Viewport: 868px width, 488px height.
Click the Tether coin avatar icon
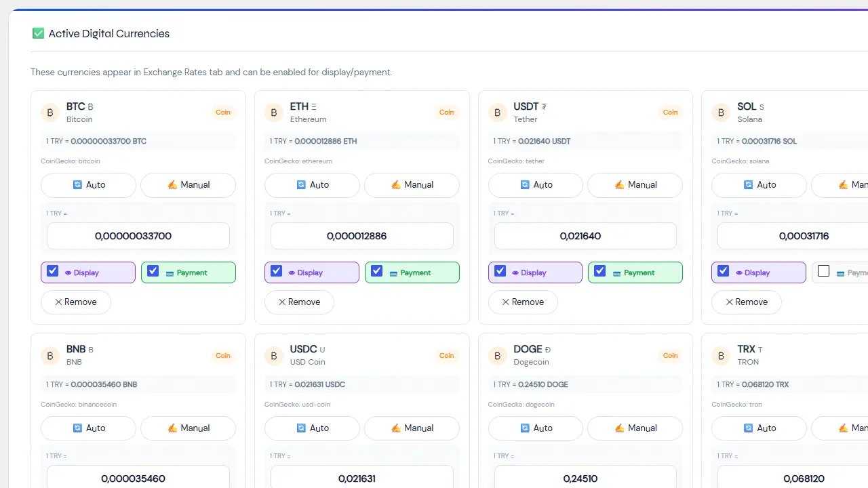coord(498,113)
